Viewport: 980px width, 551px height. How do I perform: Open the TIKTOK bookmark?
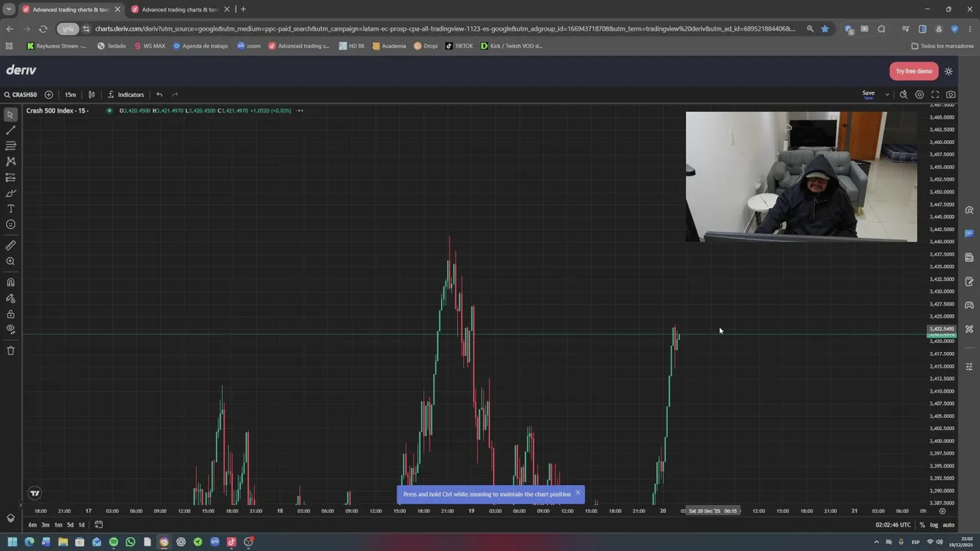point(459,46)
